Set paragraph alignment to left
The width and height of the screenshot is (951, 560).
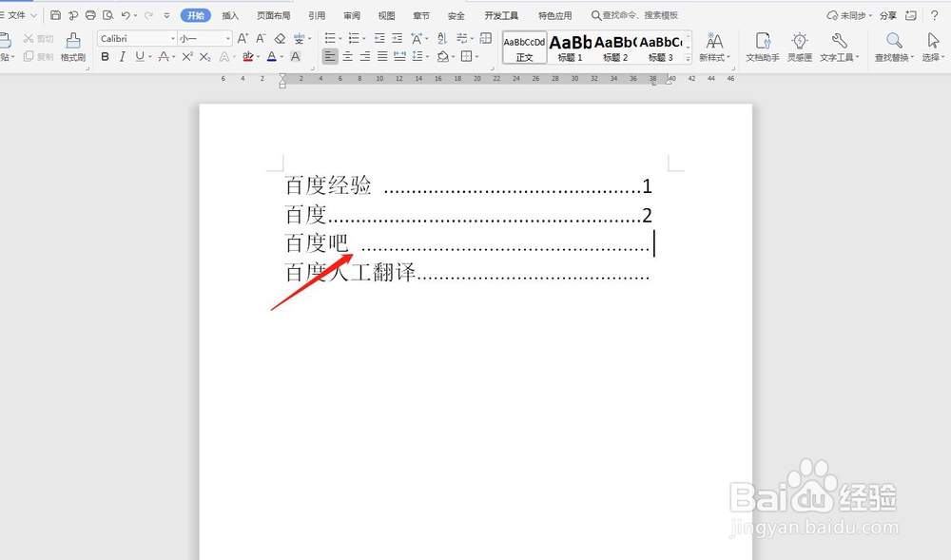(329, 56)
